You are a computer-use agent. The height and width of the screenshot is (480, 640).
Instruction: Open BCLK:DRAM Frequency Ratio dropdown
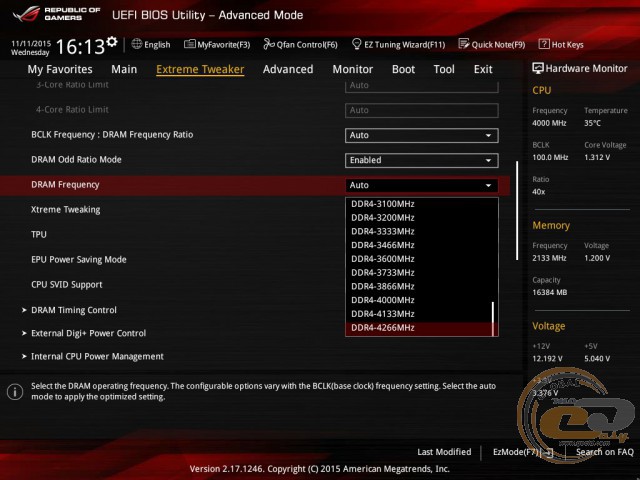[x=422, y=136]
